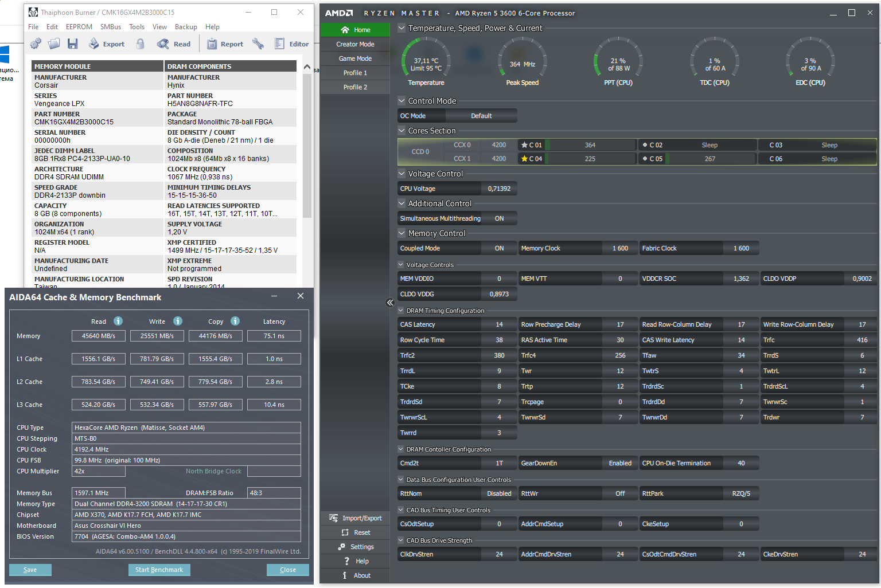Click the part number H5AN8G8NAFR-TFC text
Screen dimensions: 881x588
[x=200, y=104]
